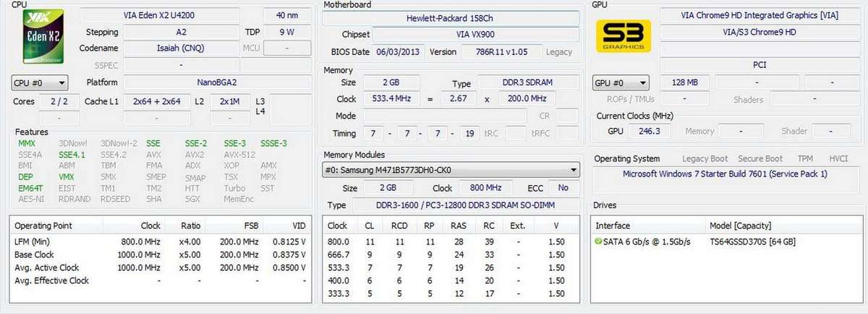
Task: Click the VMX feature label
Action: click(x=67, y=177)
